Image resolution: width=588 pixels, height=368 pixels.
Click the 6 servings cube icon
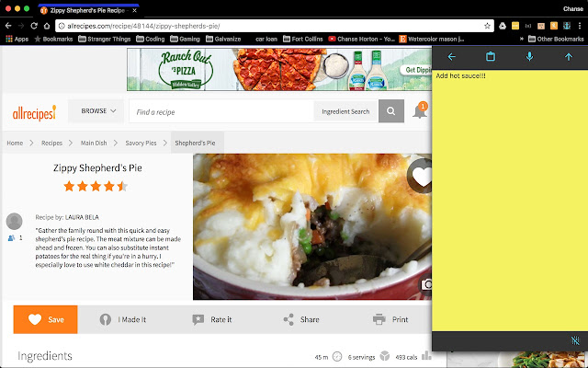pos(384,356)
